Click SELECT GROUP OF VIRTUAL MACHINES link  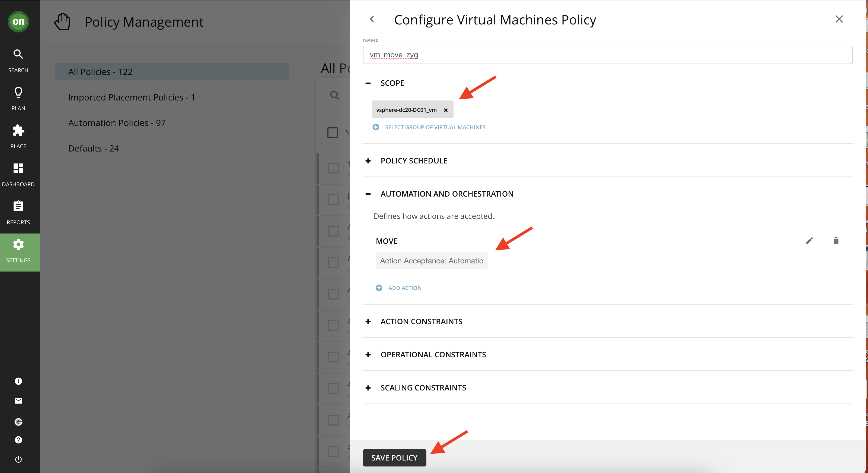(435, 127)
